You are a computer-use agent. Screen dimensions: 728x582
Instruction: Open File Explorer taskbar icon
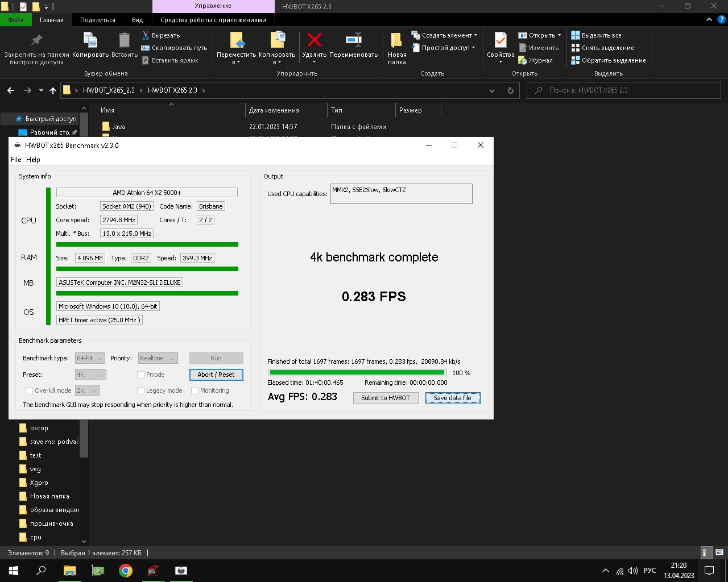pyautogui.click(x=69, y=571)
